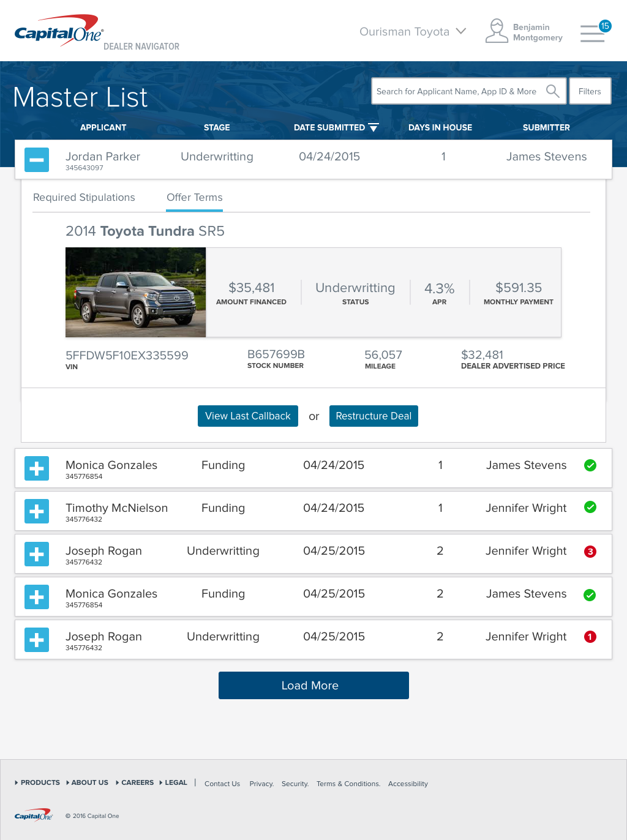627x840 pixels.
Task: Click View Last Callback button
Action: (x=248, y=416)
